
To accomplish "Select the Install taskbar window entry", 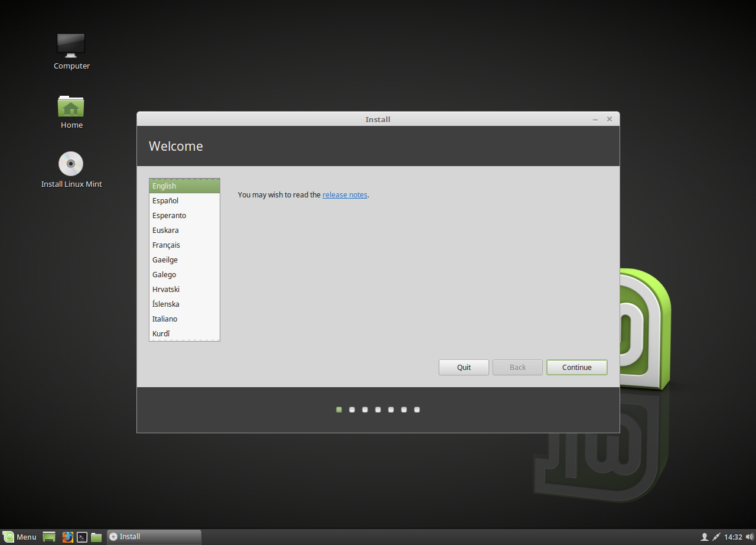I will coord(154,537).
